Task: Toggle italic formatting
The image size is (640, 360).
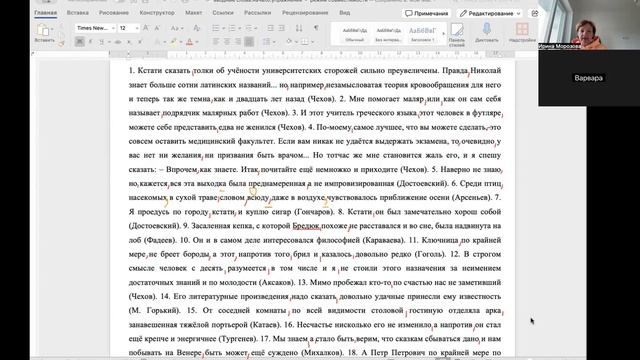Action: tap(90, 42)
